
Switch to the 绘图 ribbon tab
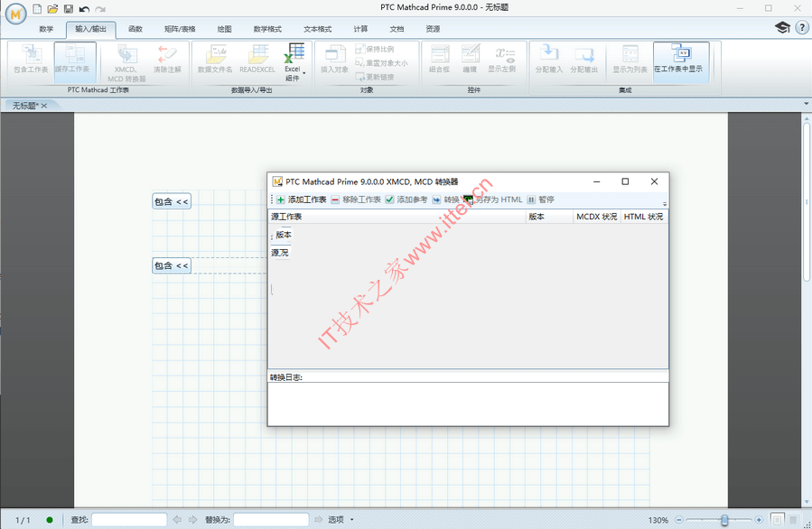tap(224, 29)
